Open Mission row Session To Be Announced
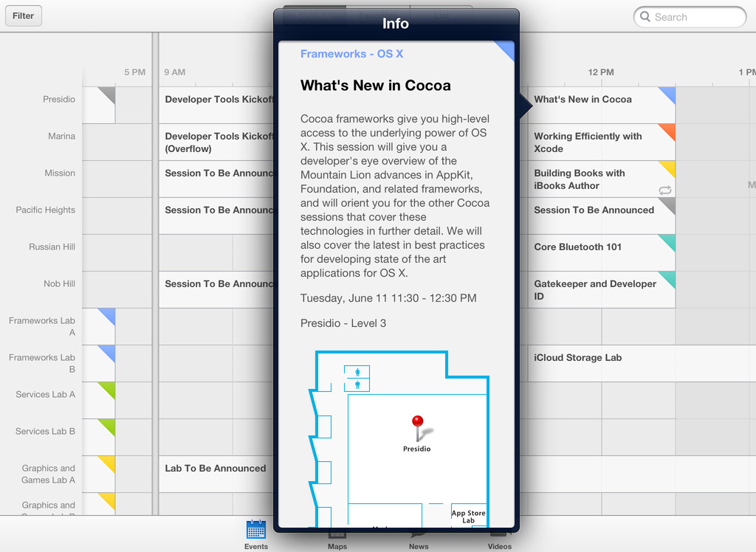 216,179
